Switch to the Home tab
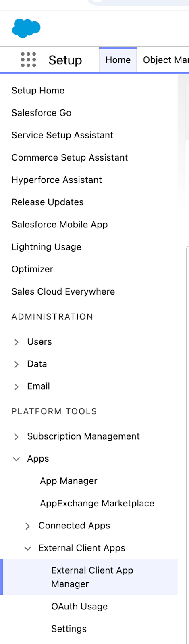 point(118,60)
